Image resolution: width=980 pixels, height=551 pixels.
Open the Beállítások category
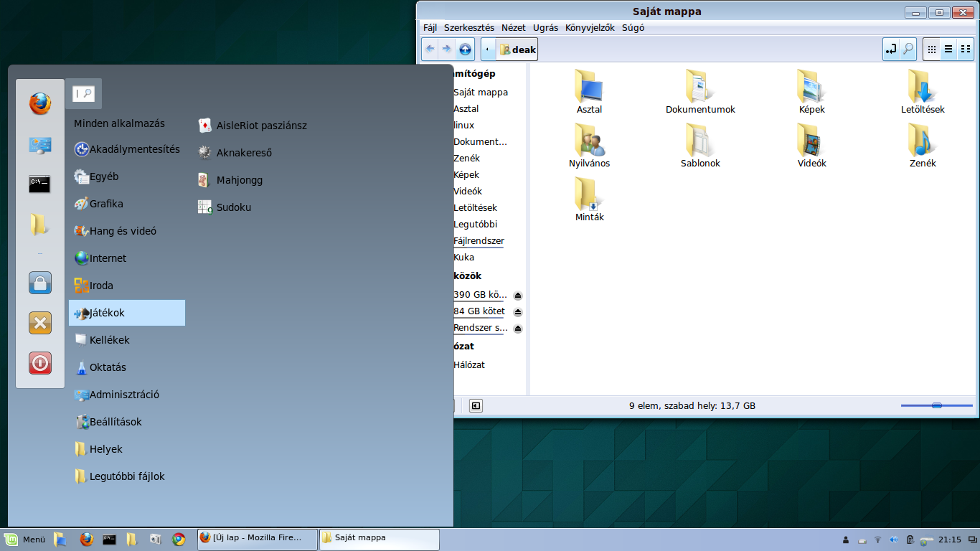coord(127,422)
